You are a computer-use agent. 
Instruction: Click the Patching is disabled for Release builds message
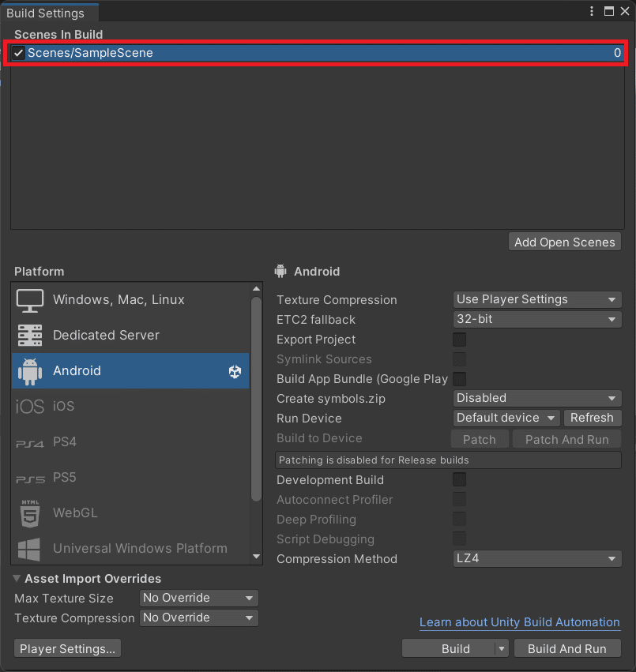pyautogui.click(x=448, y=460)
